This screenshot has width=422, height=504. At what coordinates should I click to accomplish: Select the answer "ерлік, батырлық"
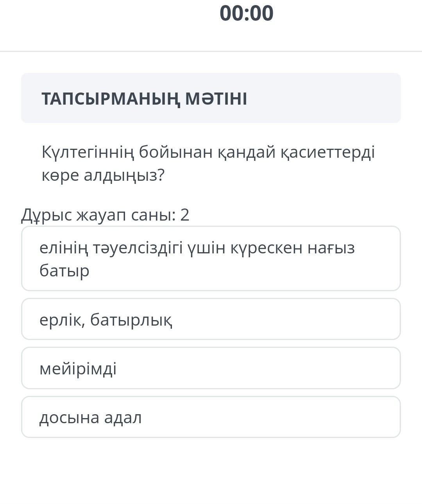[211, 319]
